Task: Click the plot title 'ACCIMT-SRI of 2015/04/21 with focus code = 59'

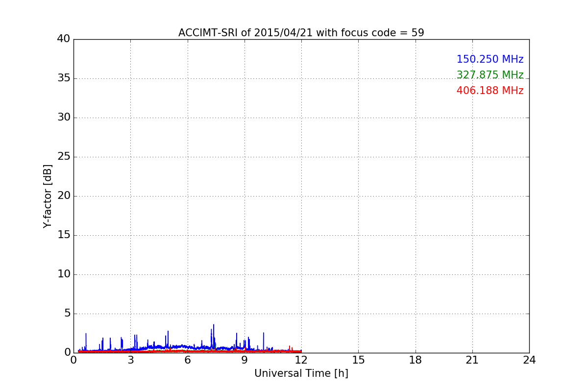Action: (x=301, y=33)
